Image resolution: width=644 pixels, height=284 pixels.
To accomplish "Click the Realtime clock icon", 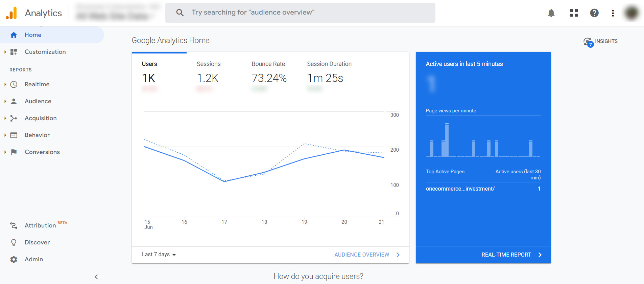I will tap(14, 84).
